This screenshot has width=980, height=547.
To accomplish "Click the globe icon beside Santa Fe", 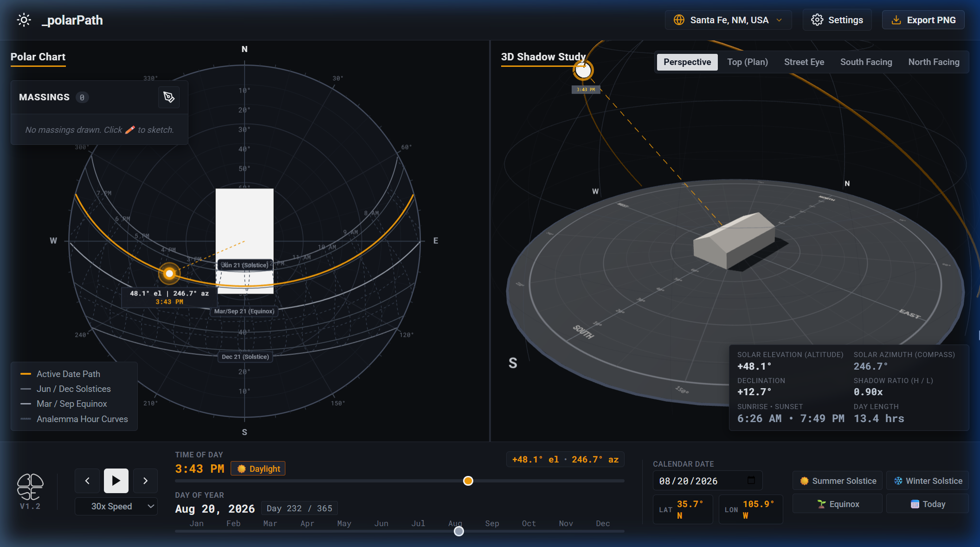I will click(679, 20).
